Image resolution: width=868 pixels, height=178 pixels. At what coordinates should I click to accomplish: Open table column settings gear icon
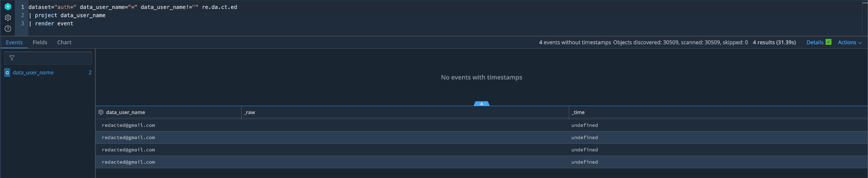point(101,112)
